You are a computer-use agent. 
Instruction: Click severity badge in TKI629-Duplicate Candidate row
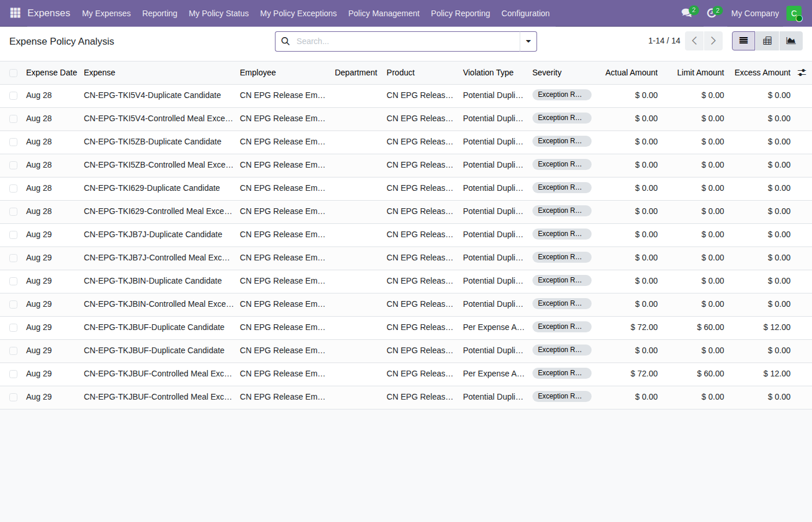tap(561, 187)
